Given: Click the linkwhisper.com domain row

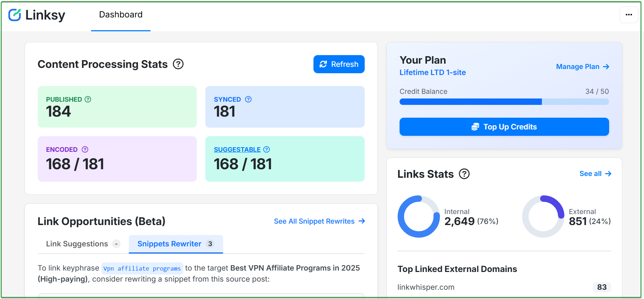Looking at the screenshot, I should point(504,287).
